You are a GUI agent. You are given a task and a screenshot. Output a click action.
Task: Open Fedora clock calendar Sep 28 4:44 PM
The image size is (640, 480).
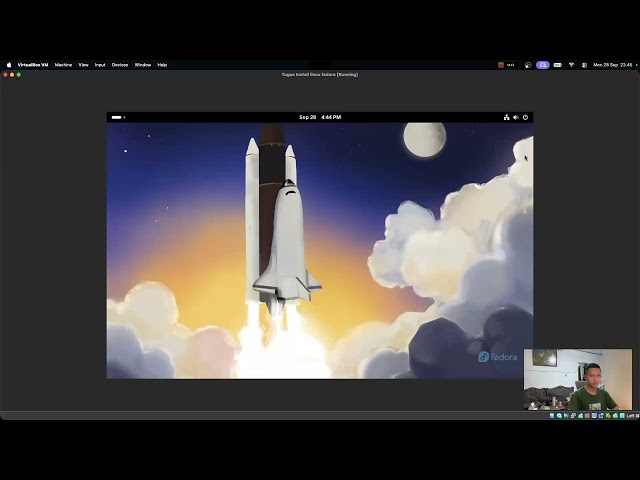[320, 117]
